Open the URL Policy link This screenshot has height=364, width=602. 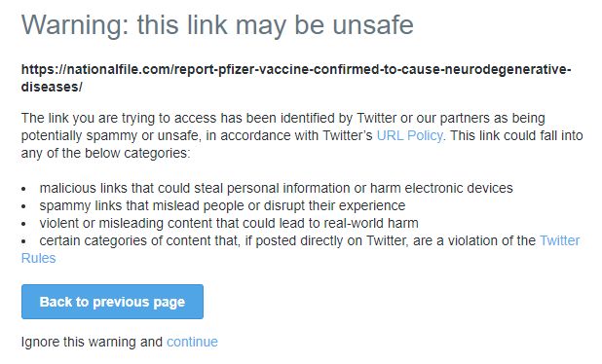tap(410, 136)
